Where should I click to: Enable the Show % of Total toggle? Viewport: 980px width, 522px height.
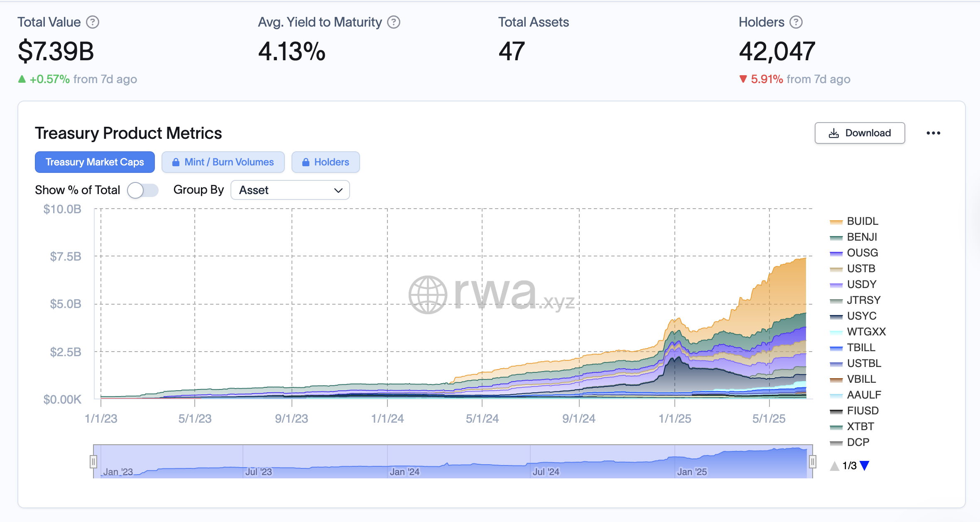143,190
